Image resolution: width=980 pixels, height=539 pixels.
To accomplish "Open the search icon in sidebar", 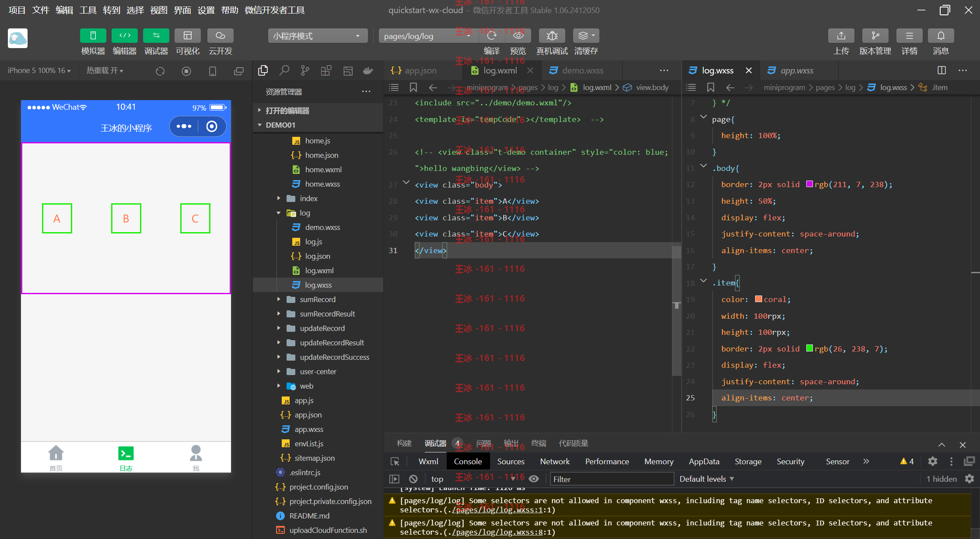I will [x=284, y=70].
